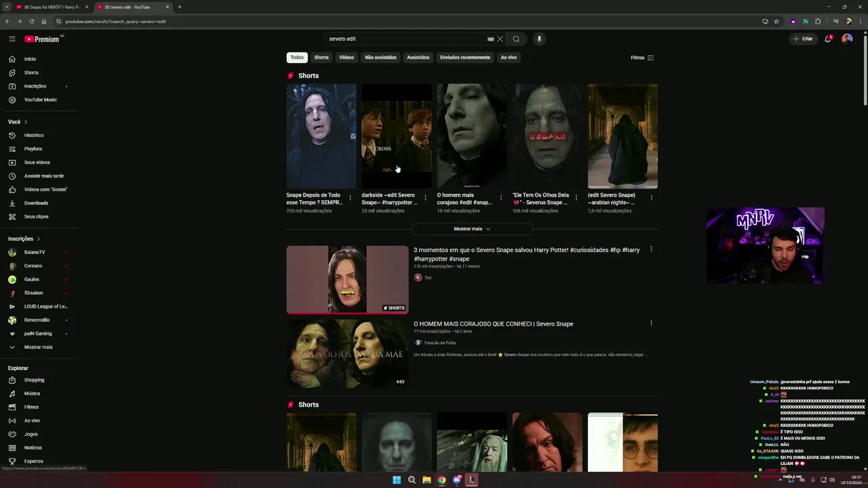
Task: Click the YouTube Premium logo
Action: (44, 39)
